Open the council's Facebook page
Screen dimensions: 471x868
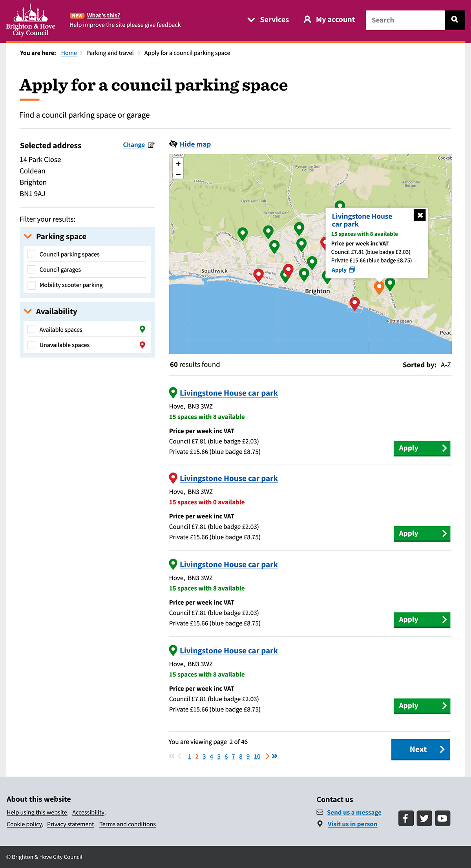tap(406, 818)
